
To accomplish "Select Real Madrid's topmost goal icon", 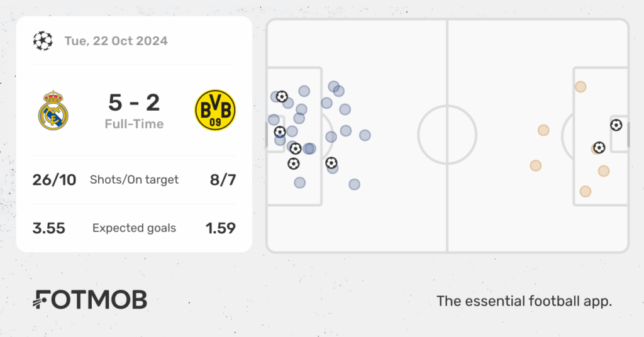I will (282, 96).
